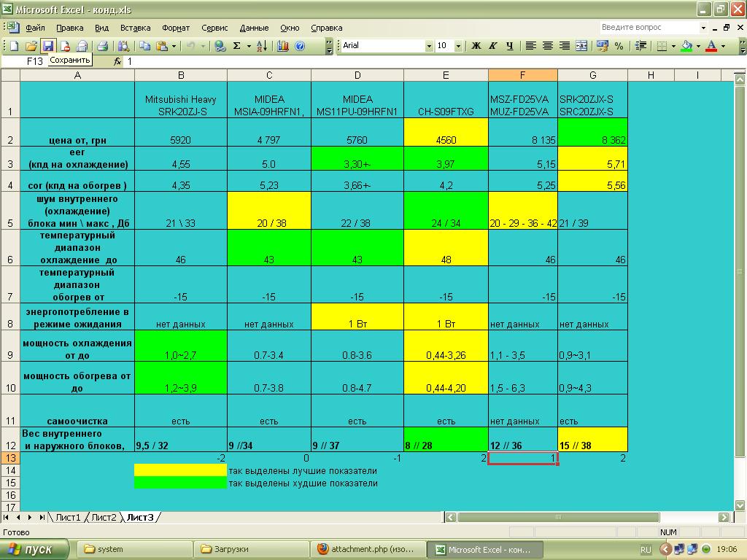Expand the font size dropdown

pos(458,46)
